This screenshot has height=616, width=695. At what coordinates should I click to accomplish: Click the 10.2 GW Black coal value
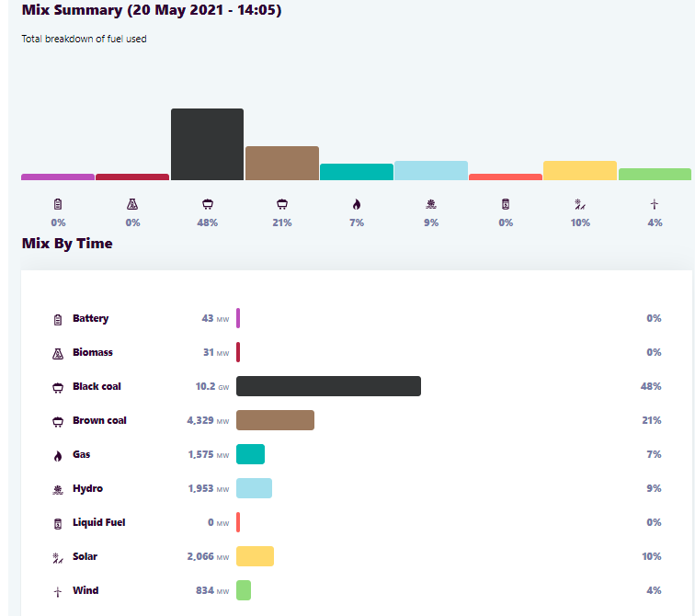[x=211, y=387]
